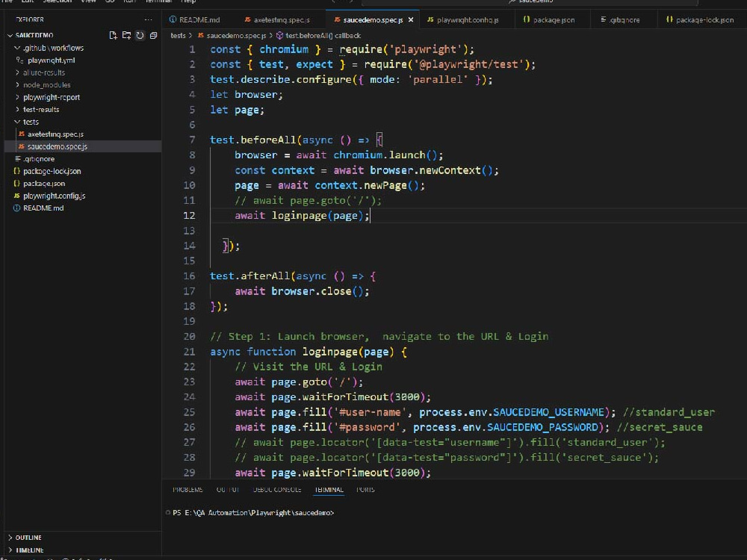The image size is (747, 560).
Task: Click the JS icon of axetesting.spec.js in the file tree
Action: pos(22,134)
